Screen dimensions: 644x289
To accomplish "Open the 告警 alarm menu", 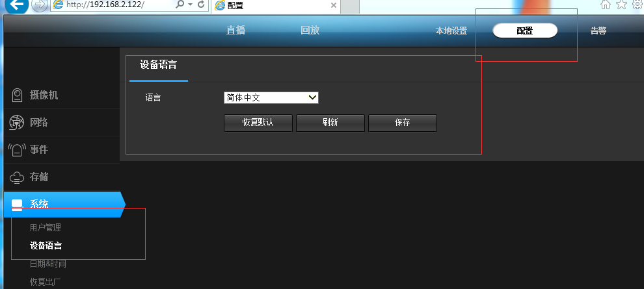I will click(598, 31).
